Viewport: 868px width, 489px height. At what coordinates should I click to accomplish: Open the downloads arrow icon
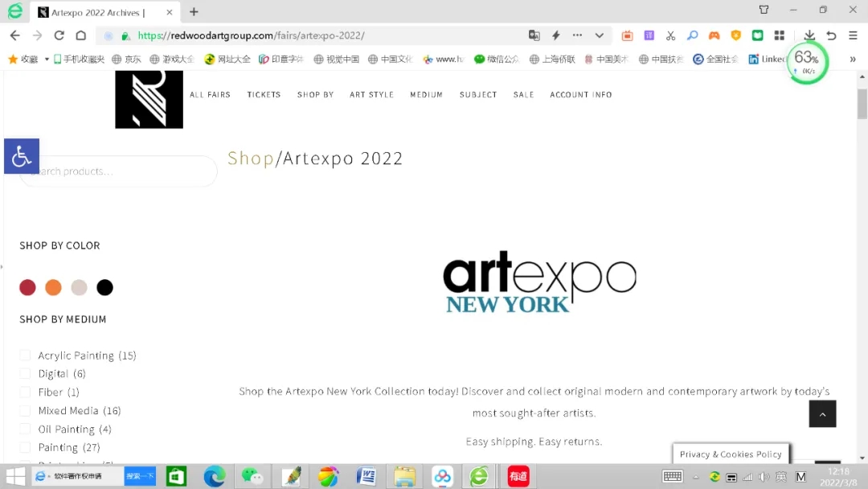[x=809, y=35]
